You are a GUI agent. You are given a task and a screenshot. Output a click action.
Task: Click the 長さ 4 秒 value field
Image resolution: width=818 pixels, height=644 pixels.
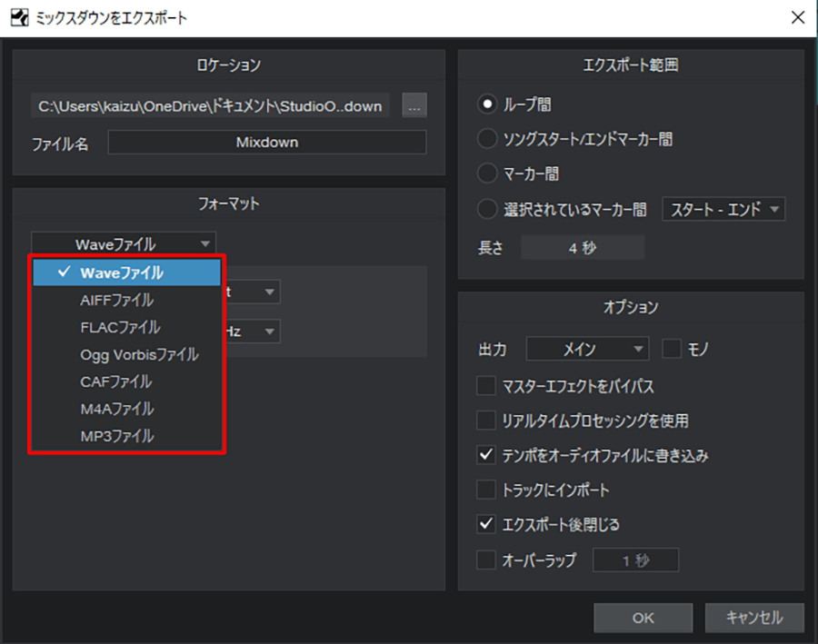pyautogui.click(x=583, y=247)
